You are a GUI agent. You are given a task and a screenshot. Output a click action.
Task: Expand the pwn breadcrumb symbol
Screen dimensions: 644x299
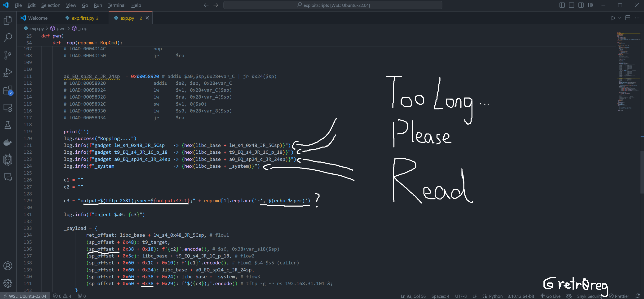tap(61, 28)
